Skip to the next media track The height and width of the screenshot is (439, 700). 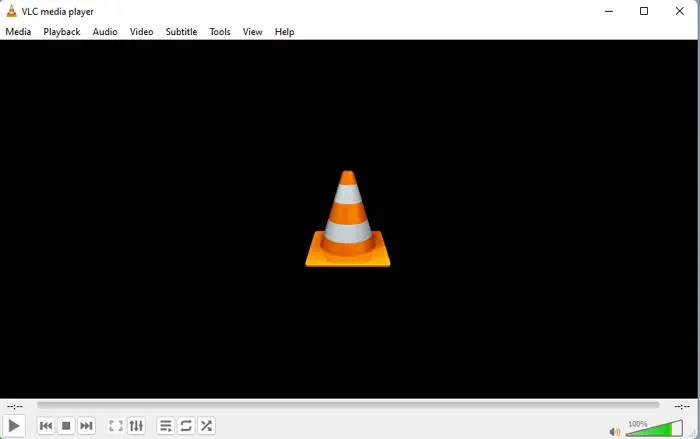(86, 426)
